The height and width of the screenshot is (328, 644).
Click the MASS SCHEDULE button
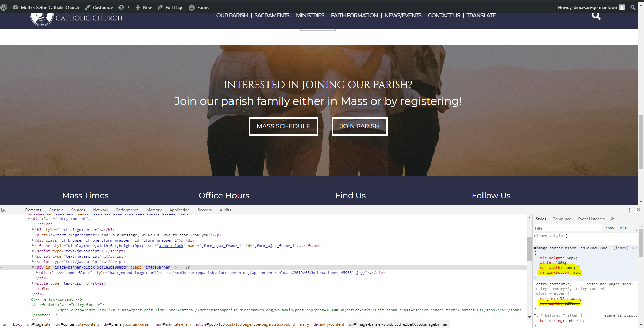tap(283, 126)
